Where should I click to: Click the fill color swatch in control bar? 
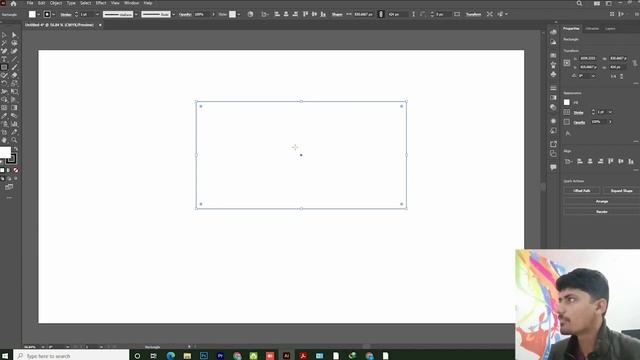(x=32, y=14)
